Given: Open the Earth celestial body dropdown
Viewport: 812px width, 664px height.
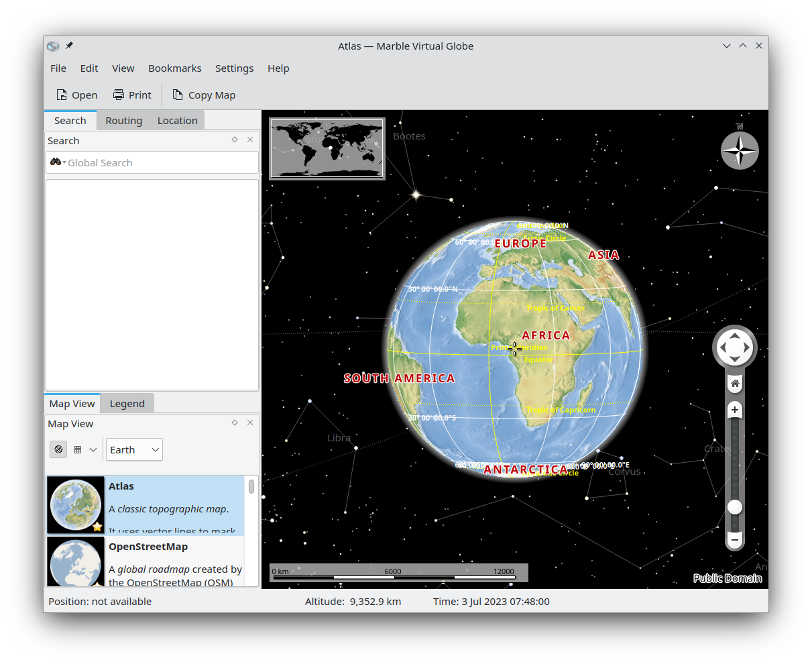Looking at the screenshot, I should tap(134, 450).
